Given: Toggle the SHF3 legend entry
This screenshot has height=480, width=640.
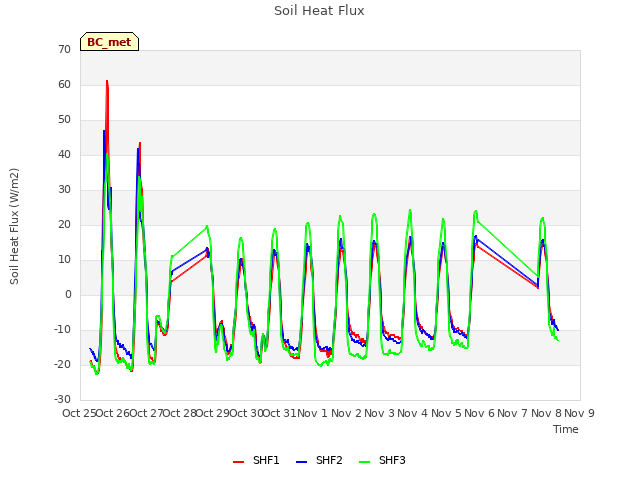Looking at the screenshot, I should pos(382,460).
